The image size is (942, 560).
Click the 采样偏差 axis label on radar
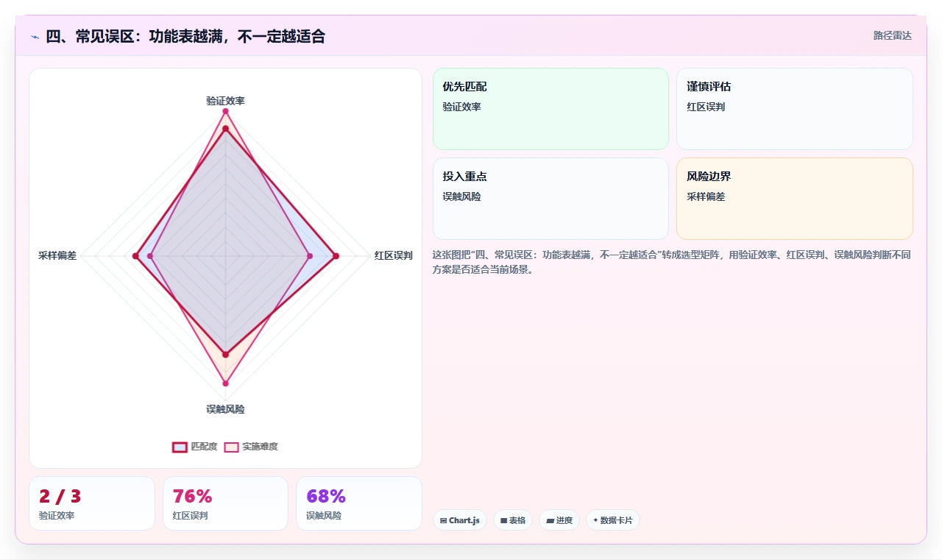(57, 256)
